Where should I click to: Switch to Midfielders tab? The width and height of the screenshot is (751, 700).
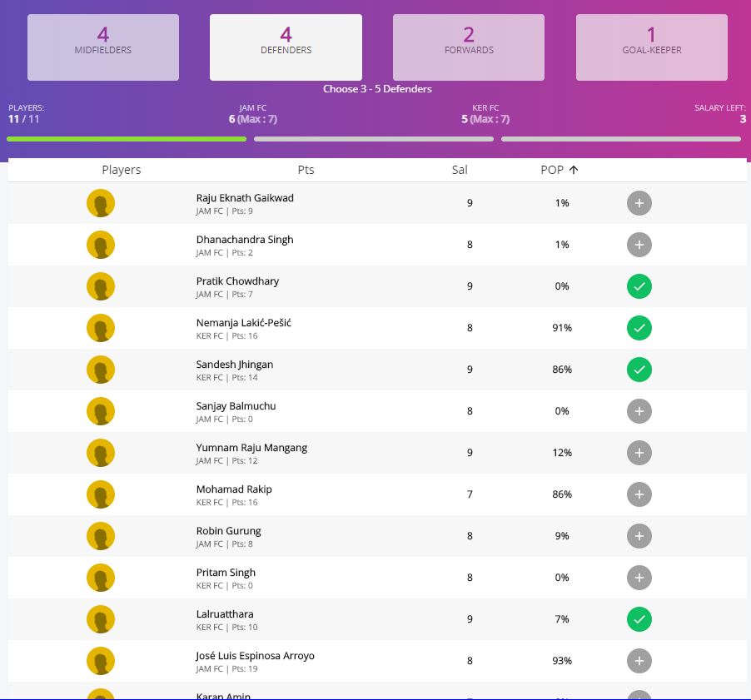(x=103, y=47)
